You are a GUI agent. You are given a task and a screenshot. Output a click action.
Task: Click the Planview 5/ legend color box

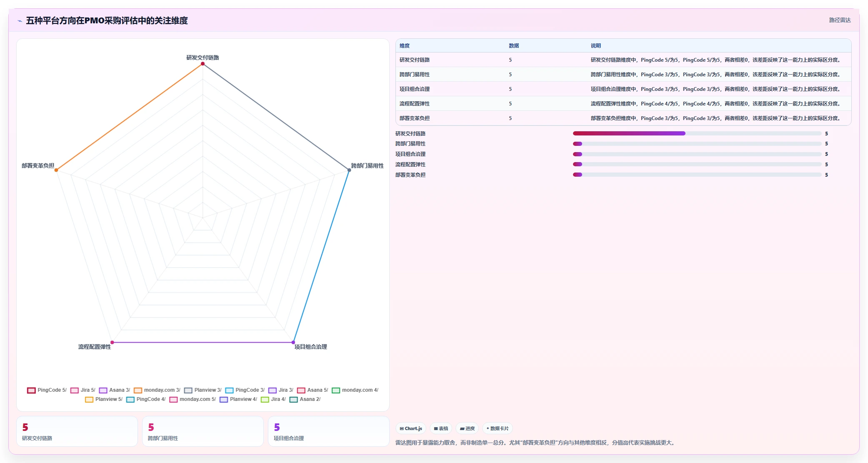point(89,400)
